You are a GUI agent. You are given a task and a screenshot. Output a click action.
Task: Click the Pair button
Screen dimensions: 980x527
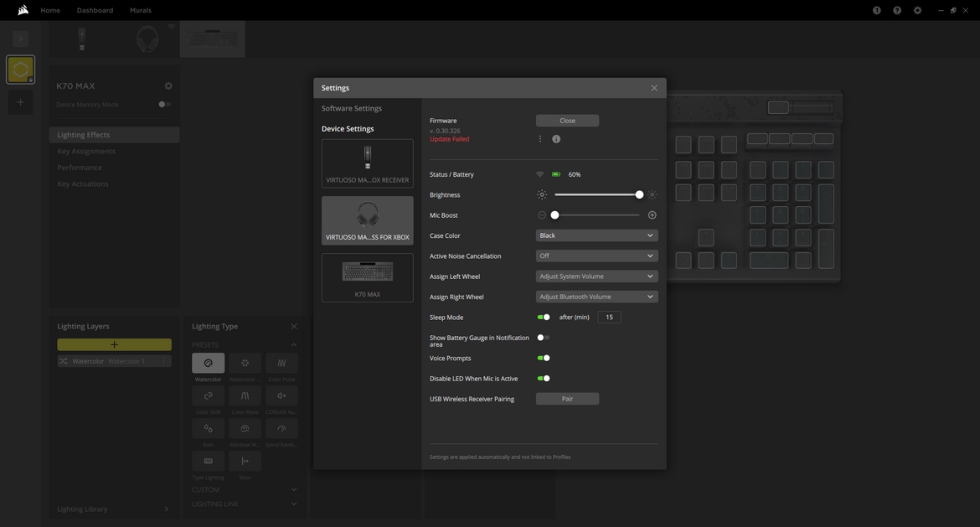[x=568, y=399]
